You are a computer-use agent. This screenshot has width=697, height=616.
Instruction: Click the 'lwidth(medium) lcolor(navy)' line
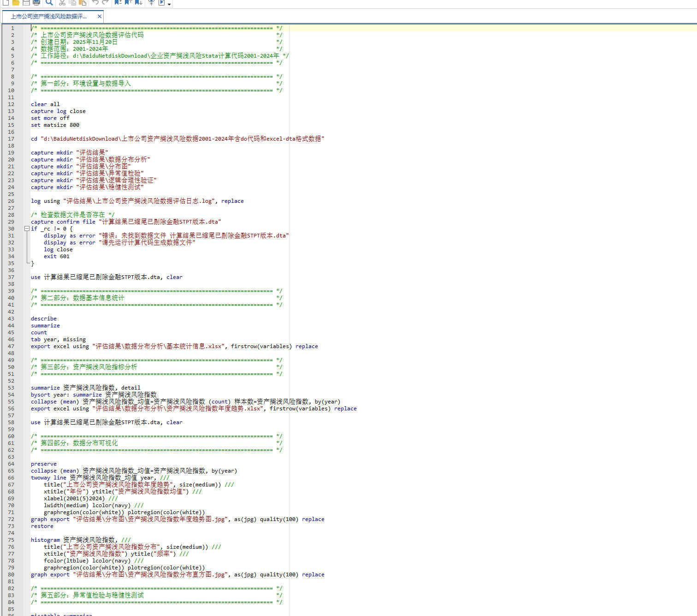94,505
